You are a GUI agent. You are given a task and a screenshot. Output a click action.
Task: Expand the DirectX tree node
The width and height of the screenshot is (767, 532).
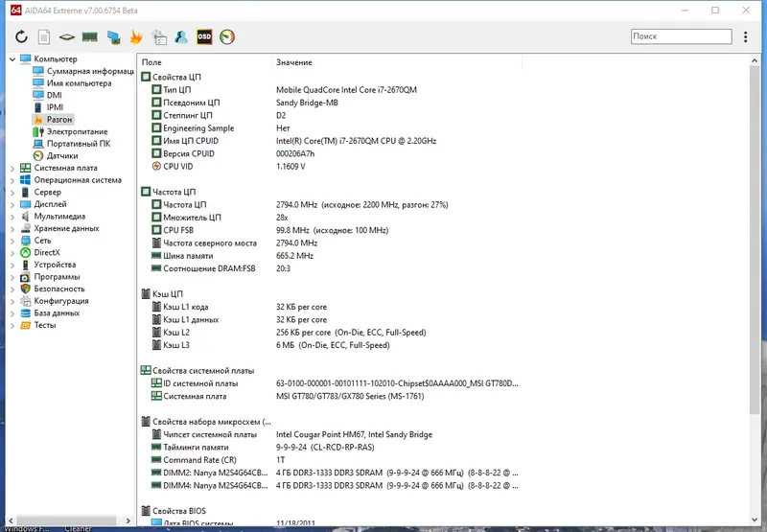pyautogui.click(x=12, y=253)
